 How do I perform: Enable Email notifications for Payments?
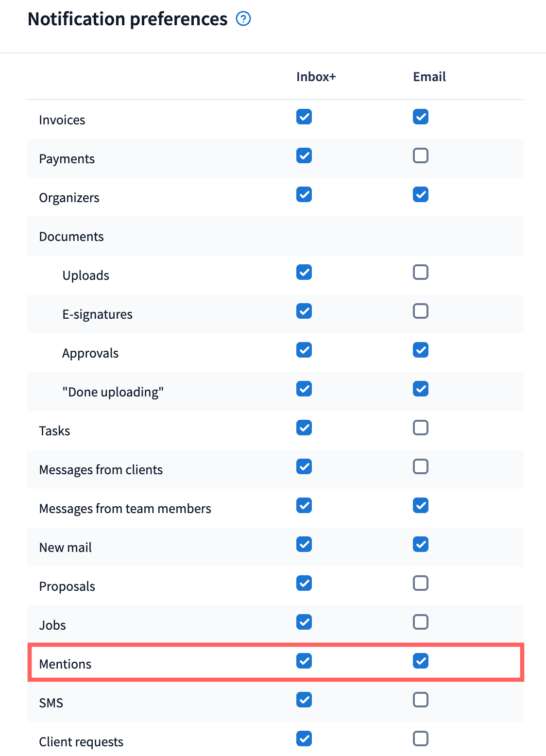pos(421,155)
